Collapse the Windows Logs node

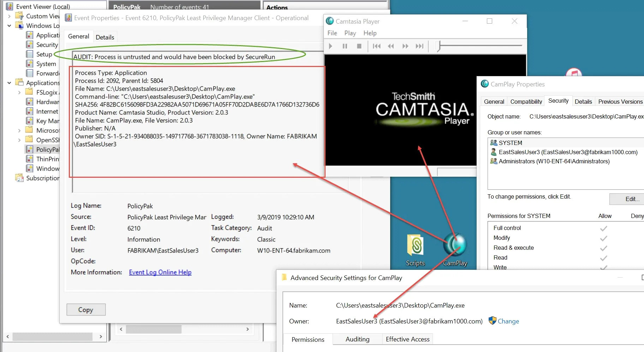(9, 25)
